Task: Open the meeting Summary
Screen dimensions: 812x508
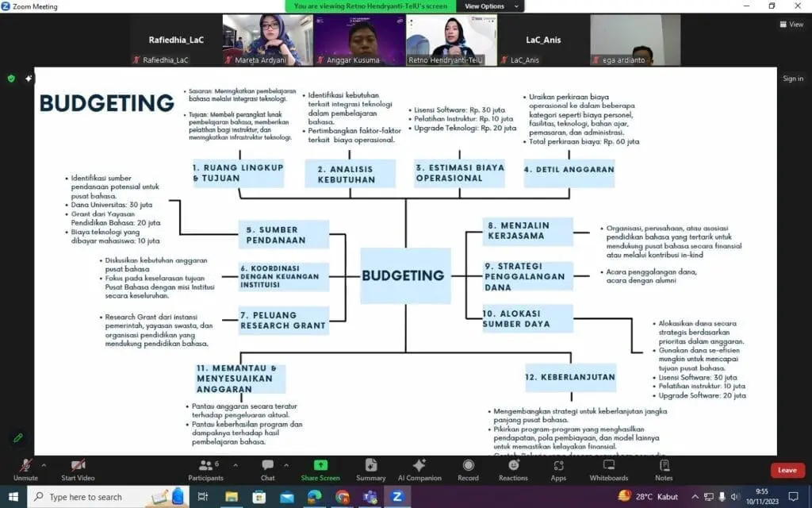Action: (370, 468)
